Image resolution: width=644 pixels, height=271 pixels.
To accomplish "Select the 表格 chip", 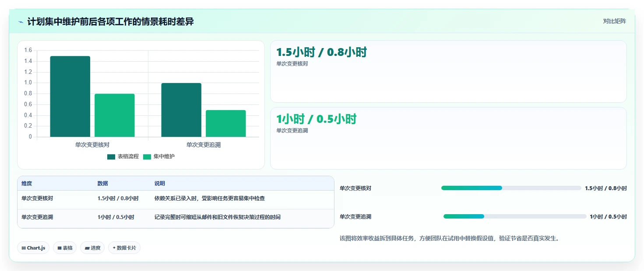I will 65,248.
